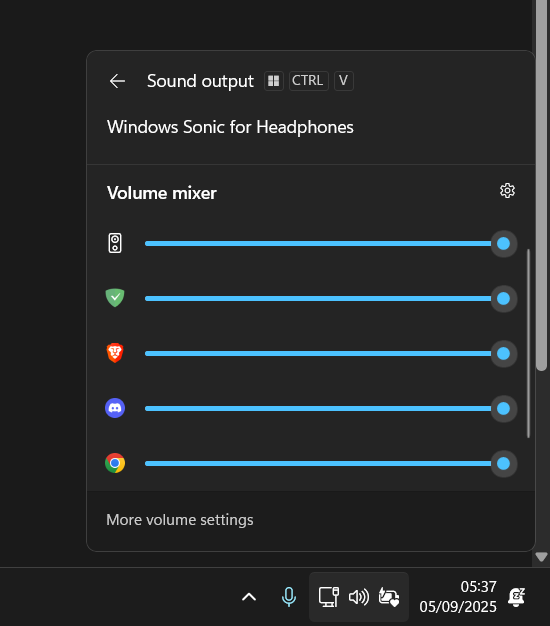550x626 pixels.
Task: Open the network tray icon
Action: click(x=328, y=597)
